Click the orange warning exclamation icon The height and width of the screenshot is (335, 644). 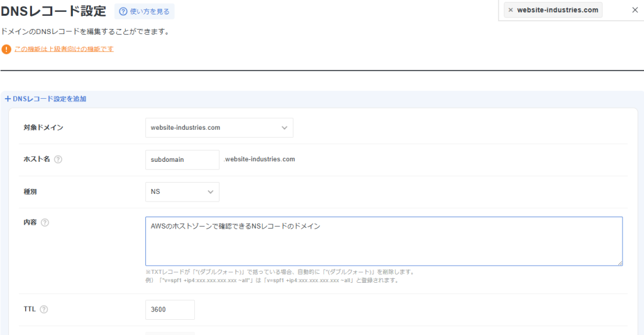(x=6, y=49)
